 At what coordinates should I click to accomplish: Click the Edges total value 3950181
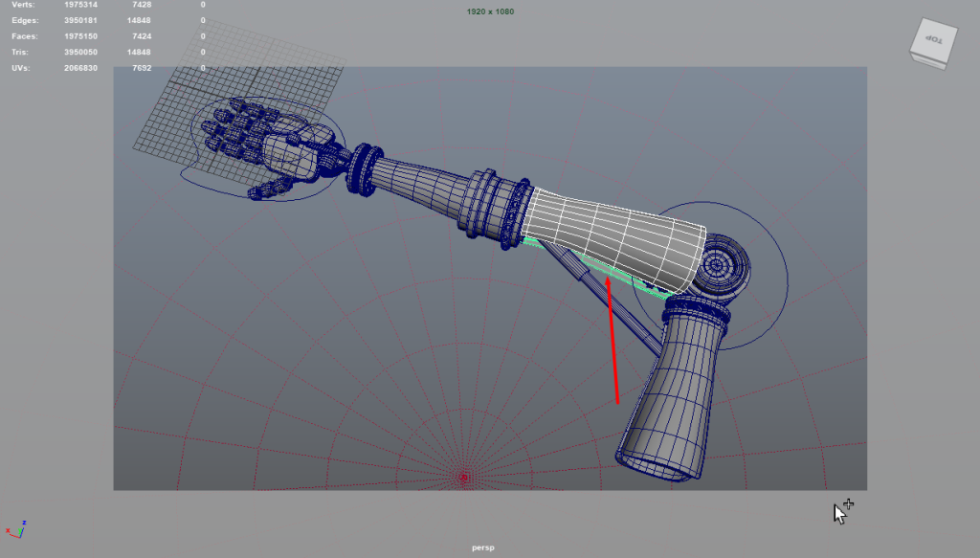point(80,20)
